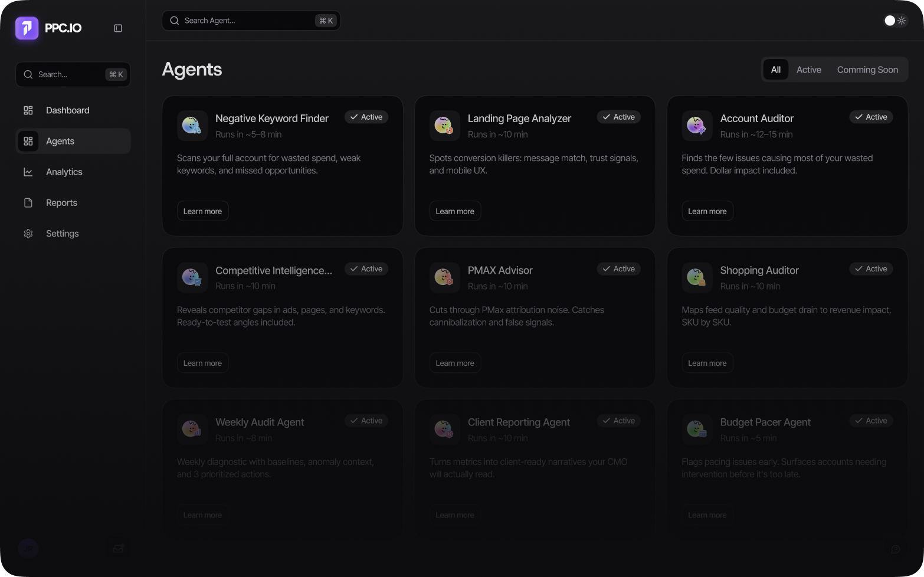Click the Negative Keyword Finder agent icon
The height and width of the screenshot is (577, 924).
192,125
